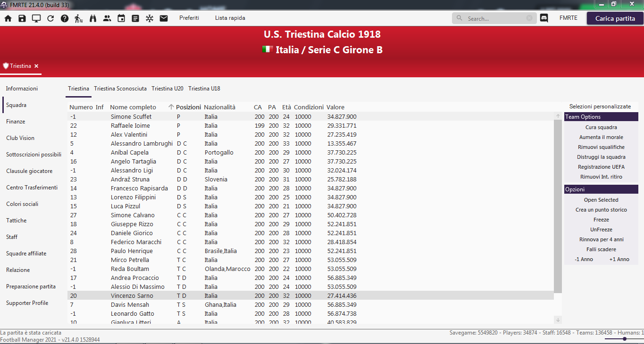Click the player list vertical scrollbar

558,206
